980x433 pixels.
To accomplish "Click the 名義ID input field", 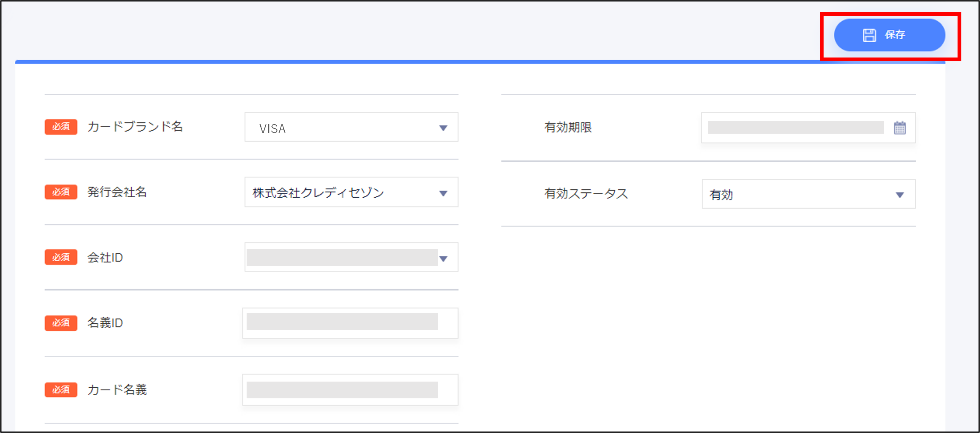I will (x=350, y=323).
